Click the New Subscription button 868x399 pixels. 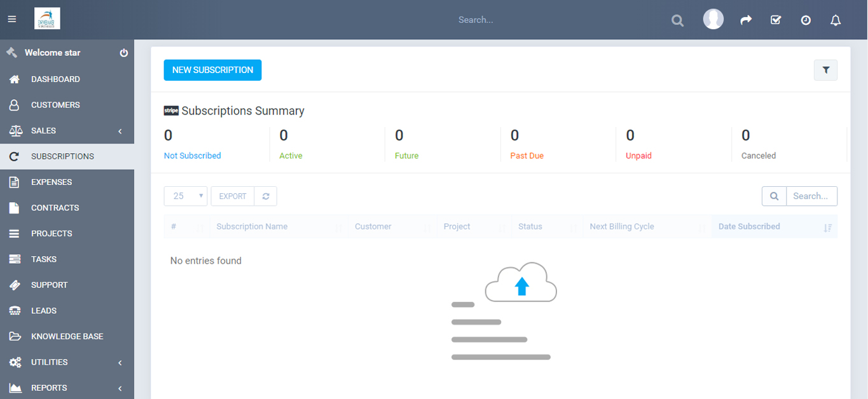tap(212, 70)
